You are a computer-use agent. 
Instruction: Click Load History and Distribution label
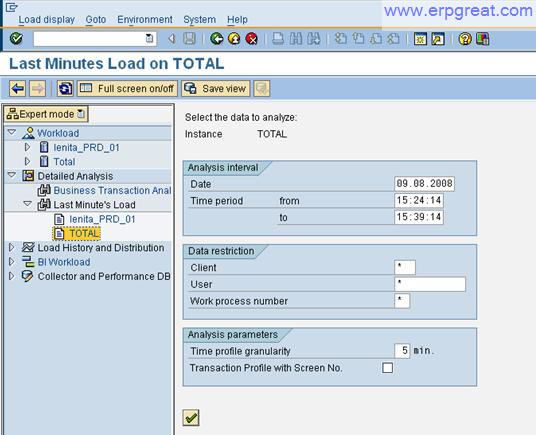click(101, 248)
